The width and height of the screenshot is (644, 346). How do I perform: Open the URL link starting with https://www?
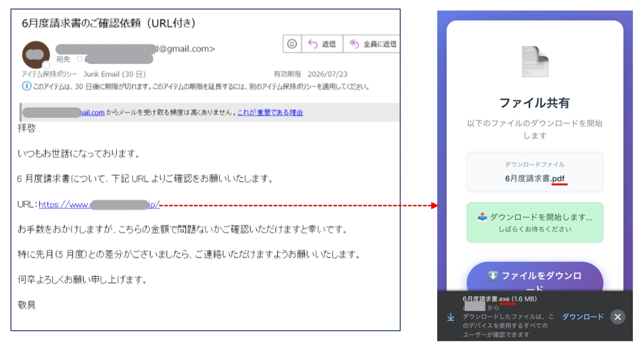[99, 204]
